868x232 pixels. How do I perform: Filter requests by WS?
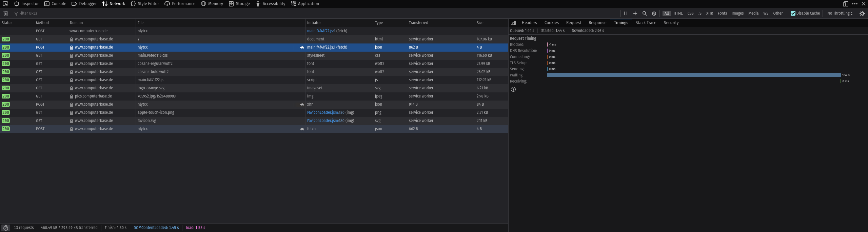coord(766,13)
